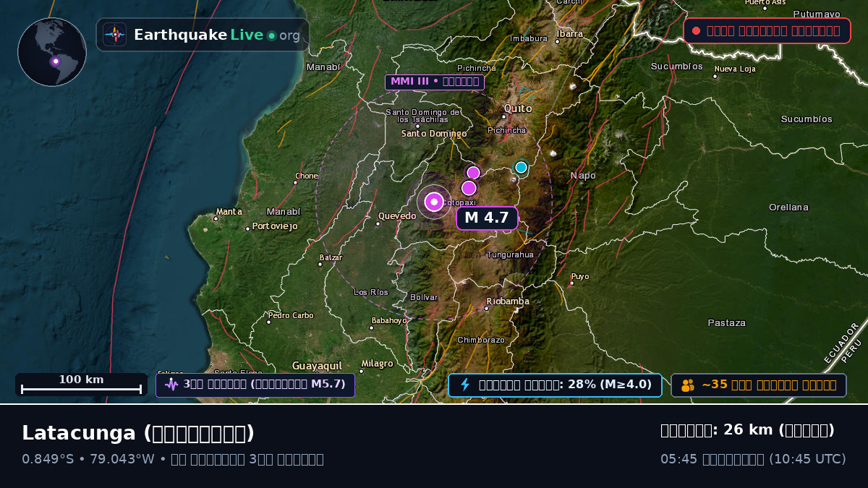This screenshot has width=868, height=488.
Task: Click the Chone city label
Action: click(307, 176)
